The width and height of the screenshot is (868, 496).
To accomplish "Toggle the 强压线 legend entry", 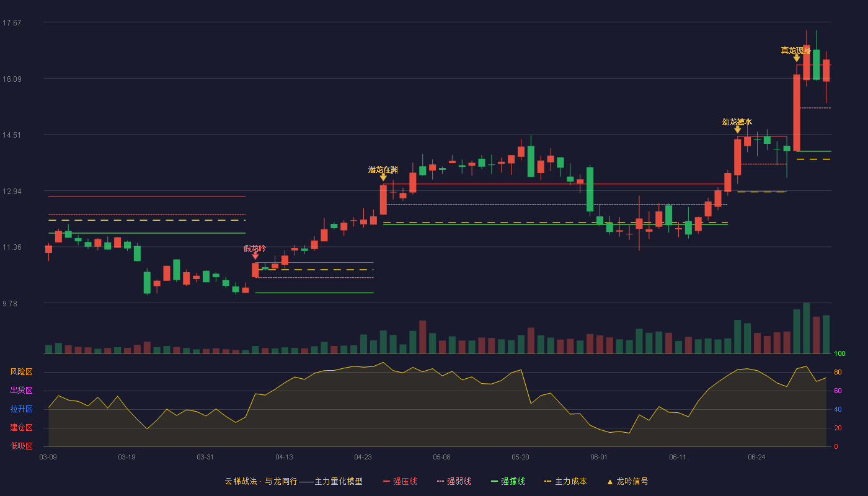I will 400,481.
